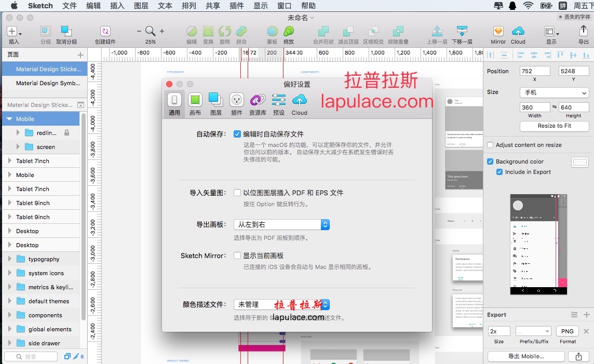The image size is (594, 364).
Task: Click the Difference (排除重叠) toolbar icon
Action: pos(398,31)
